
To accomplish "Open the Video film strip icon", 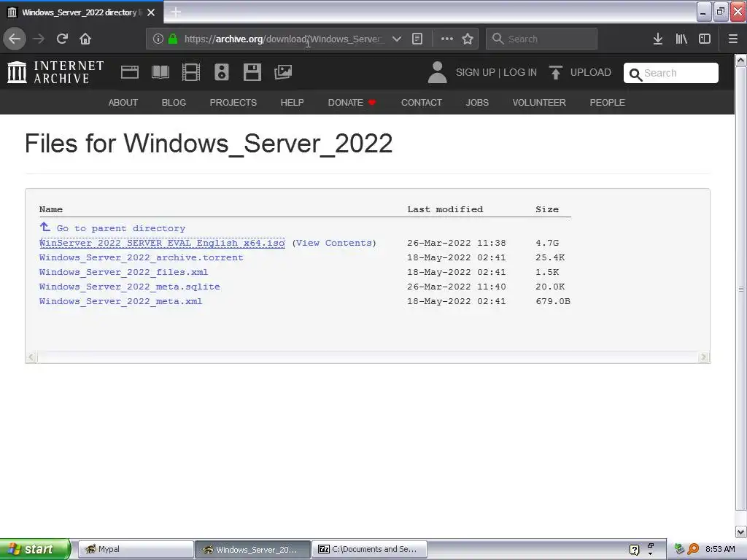I will 191,72.
